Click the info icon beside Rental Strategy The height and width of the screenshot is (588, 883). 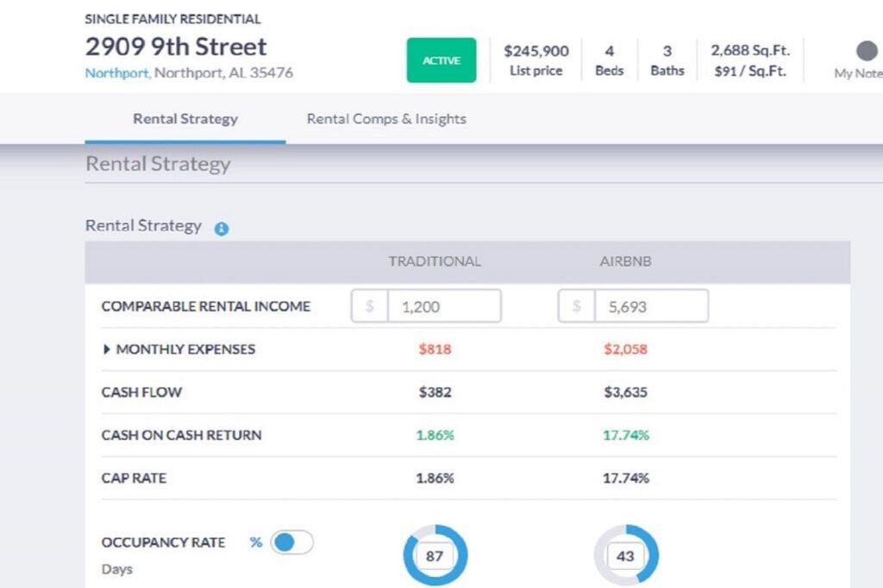pyautogui.click(x=222, y=228)
